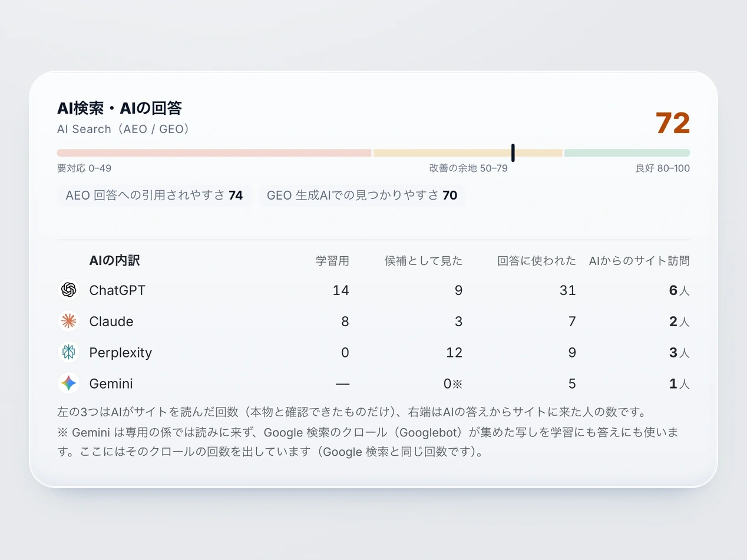Click the subtitle AI Search (AEO / GEO)

click(124, 129)
